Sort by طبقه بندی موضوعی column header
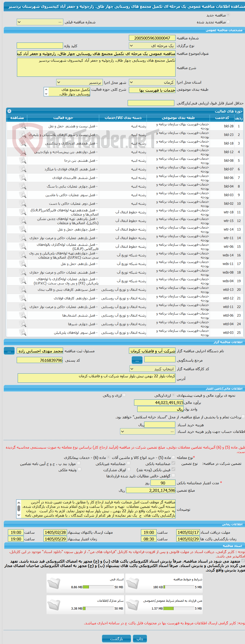Screen dimensions: 245x644 [178, 118]
